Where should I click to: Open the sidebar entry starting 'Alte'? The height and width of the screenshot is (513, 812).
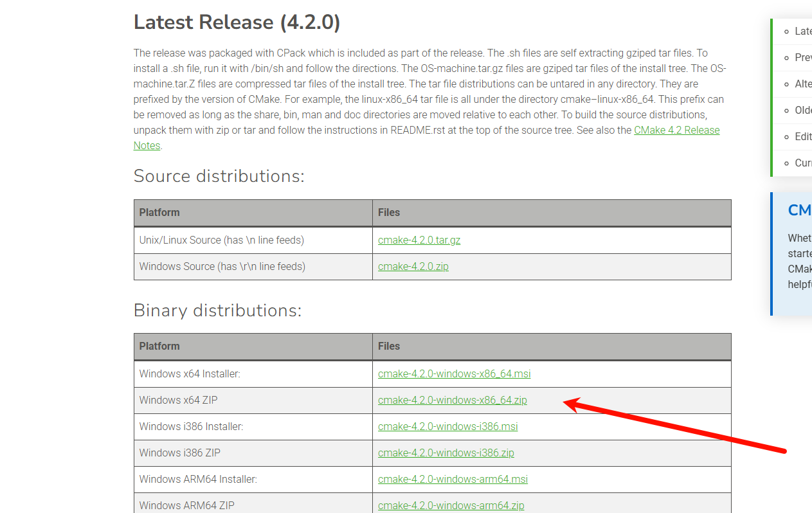click(x=802, y=84)
